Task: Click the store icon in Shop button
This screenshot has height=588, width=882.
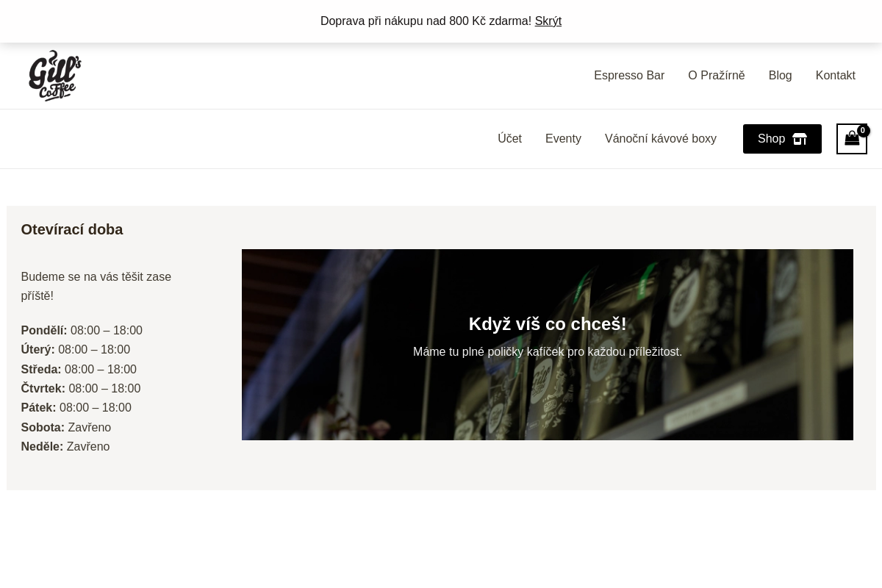Action: point(800,139)
